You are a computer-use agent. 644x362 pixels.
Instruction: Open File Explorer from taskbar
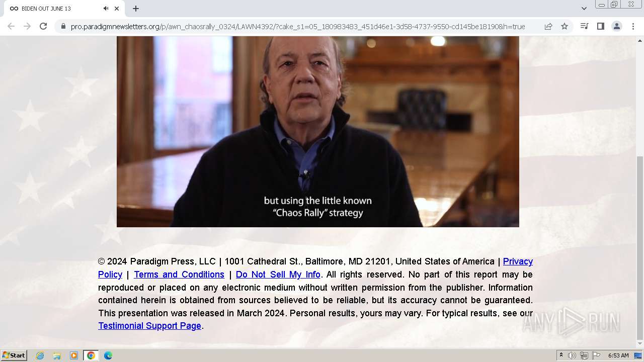[57, 355]
